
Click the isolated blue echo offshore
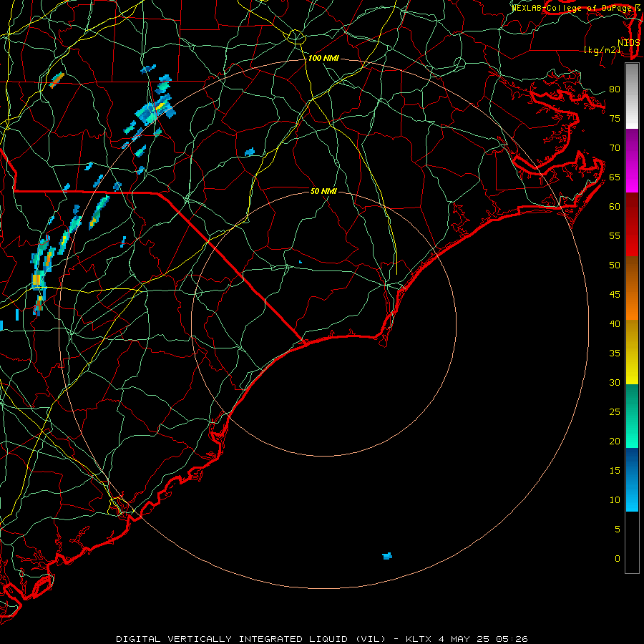click(387, 556)
